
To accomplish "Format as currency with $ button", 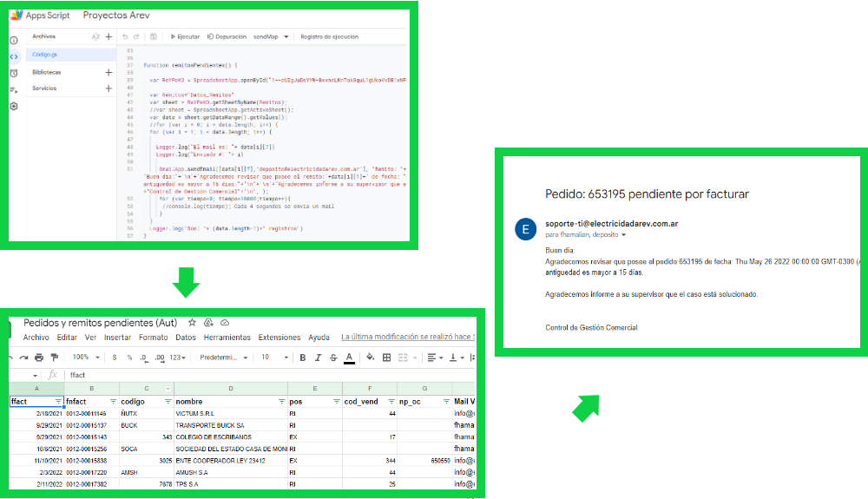I will pos(115,358).
